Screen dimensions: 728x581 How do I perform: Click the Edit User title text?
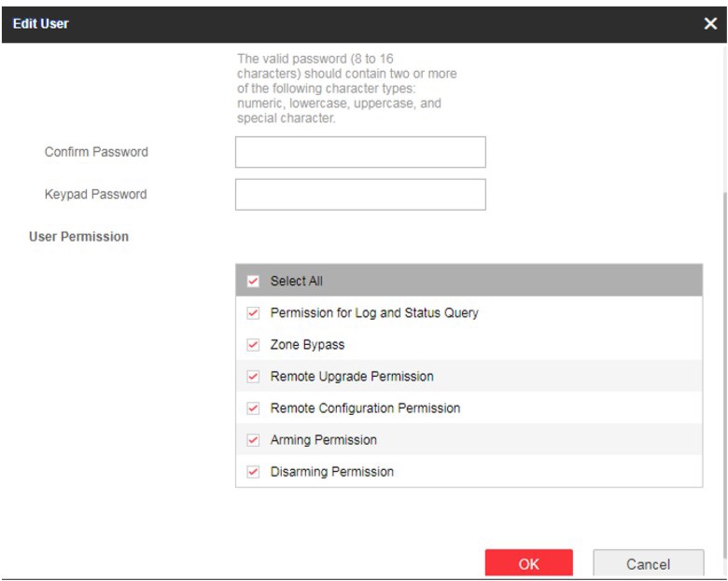(x=40, y=23)
